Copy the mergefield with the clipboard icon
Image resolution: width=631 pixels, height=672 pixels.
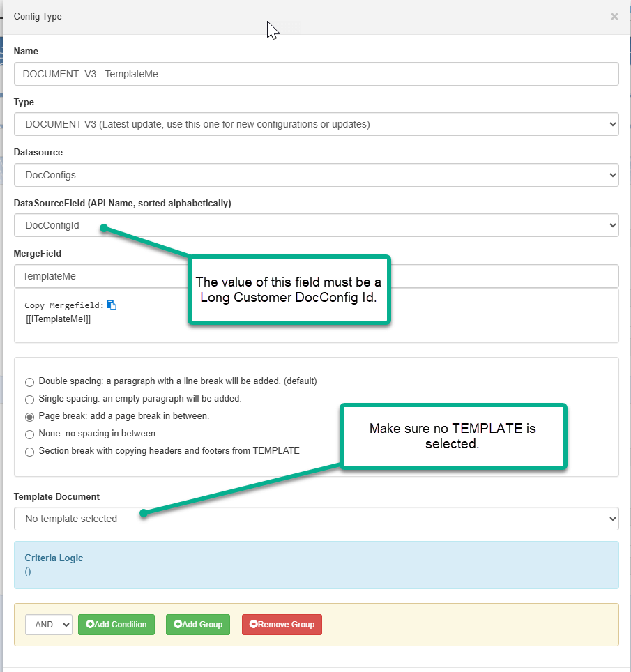pyautogui.click(x=112, y=305)
